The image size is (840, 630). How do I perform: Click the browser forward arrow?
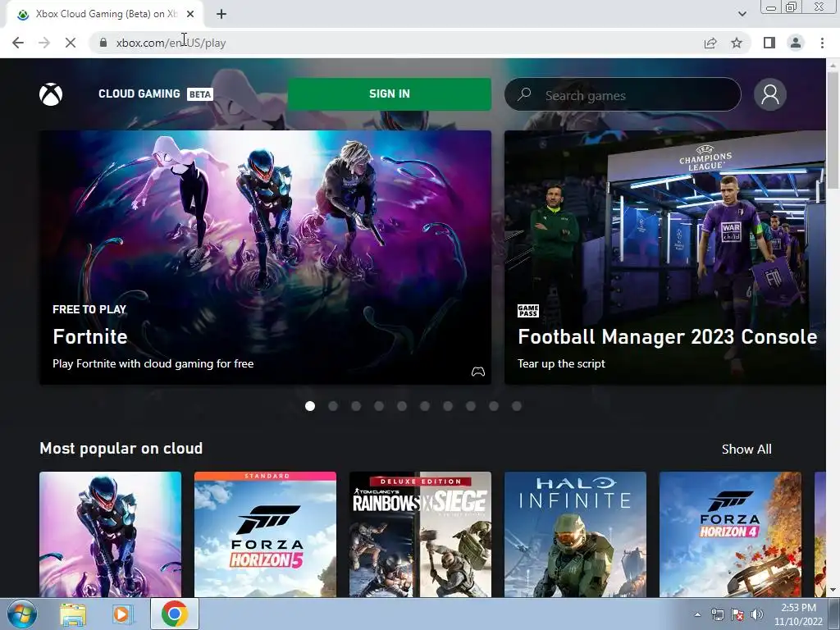click(x=44, y=43)
